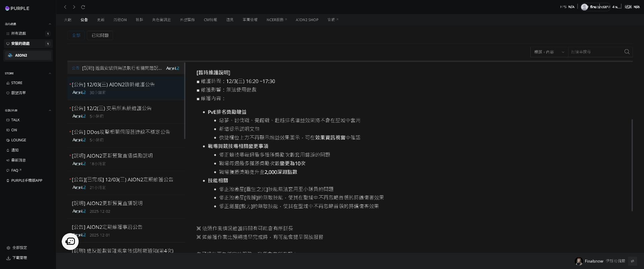Click the article content scrollbar
Screen dimensions: 644x269
(632, 165)
